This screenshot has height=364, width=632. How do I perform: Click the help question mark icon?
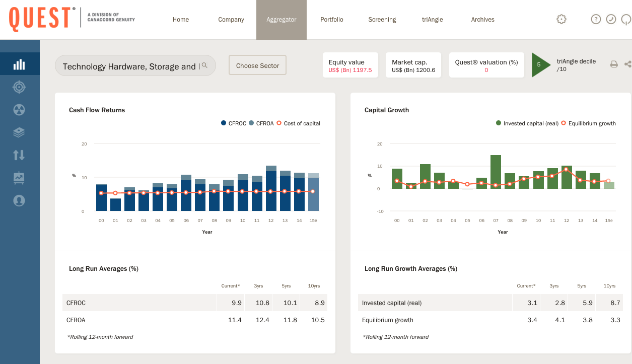(596, 19)
